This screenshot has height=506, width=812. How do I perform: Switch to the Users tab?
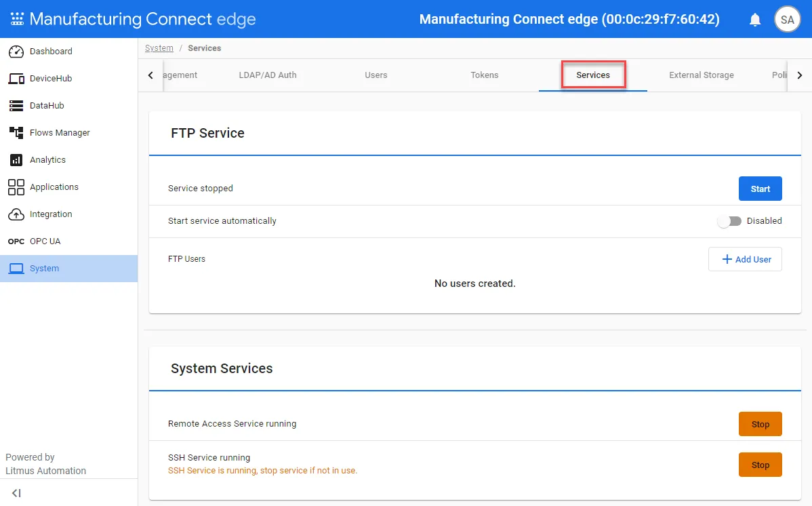point(376,75)
